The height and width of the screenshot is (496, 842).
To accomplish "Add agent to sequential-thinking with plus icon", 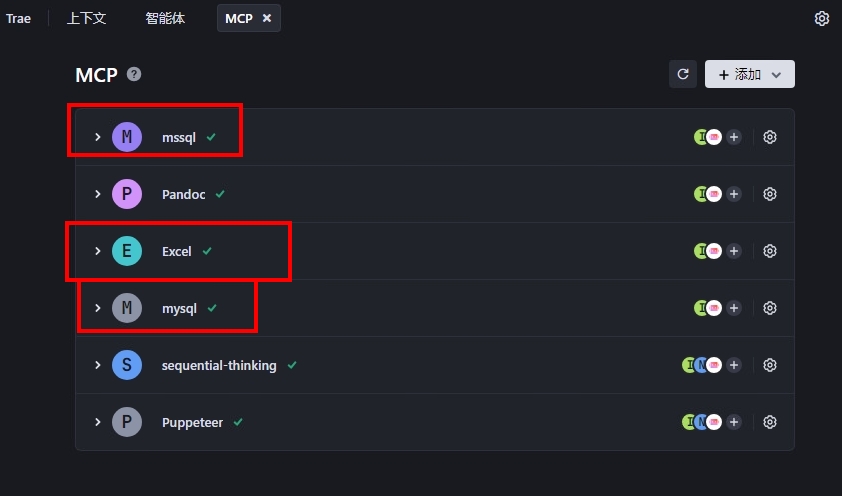I will [734, 365].
